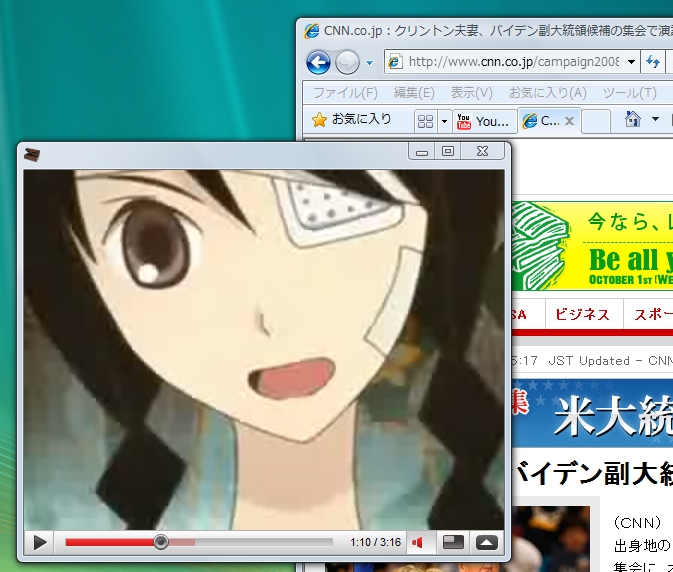
Task: Open the お気に入り favorites star button
Action: 352,119
